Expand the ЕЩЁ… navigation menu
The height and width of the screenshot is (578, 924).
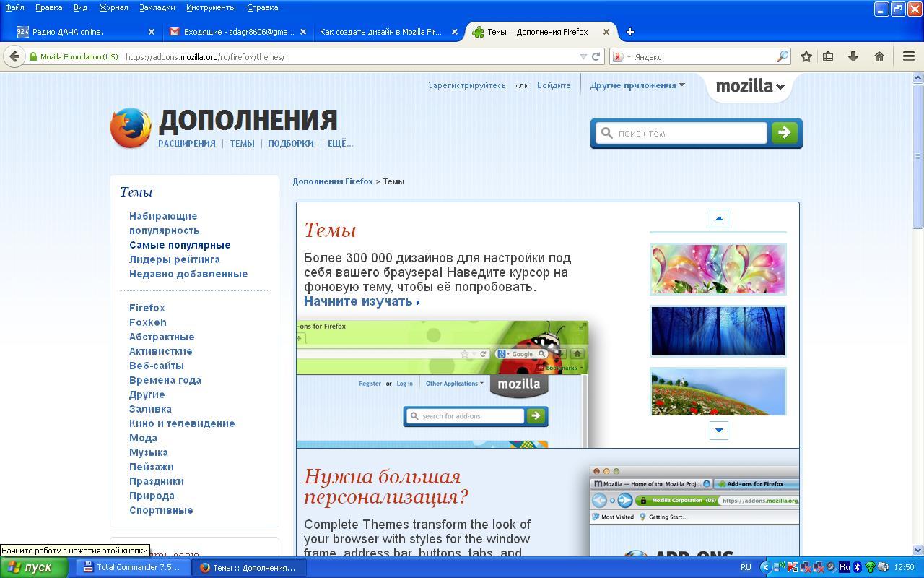click(x=340, y=143)
